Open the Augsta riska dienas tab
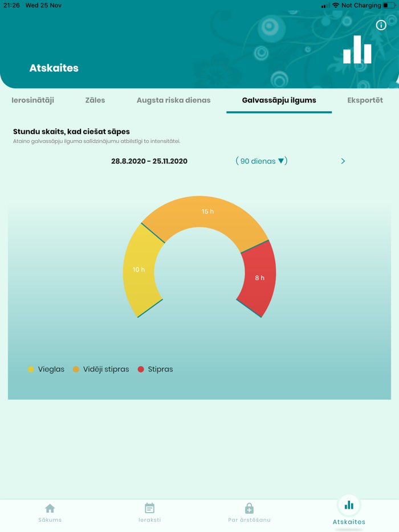This screenshot has height=532, width=399. 173,100
